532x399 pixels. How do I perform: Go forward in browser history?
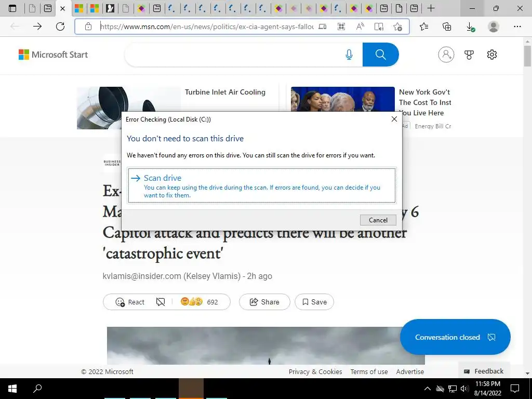(37, 26)
